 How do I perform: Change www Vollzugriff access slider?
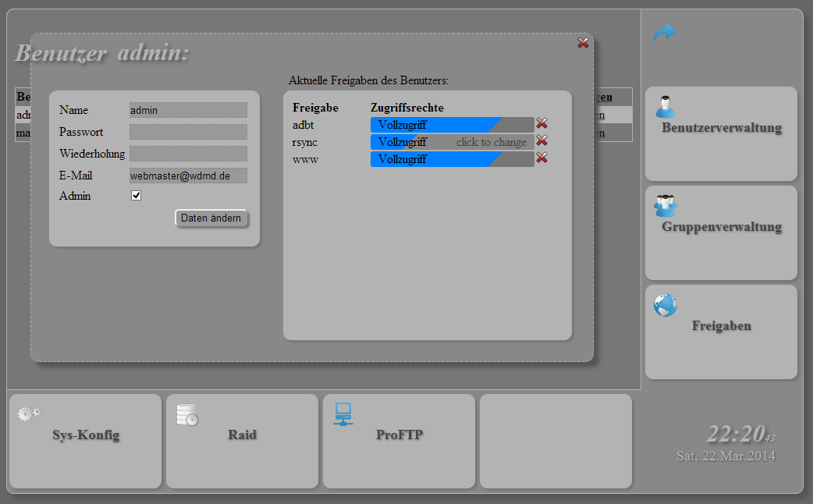coord(452,158)
